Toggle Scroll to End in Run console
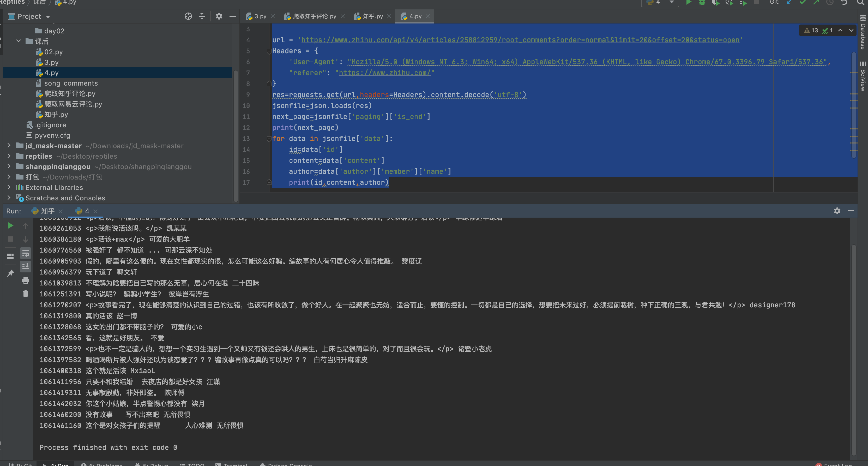 26,266
